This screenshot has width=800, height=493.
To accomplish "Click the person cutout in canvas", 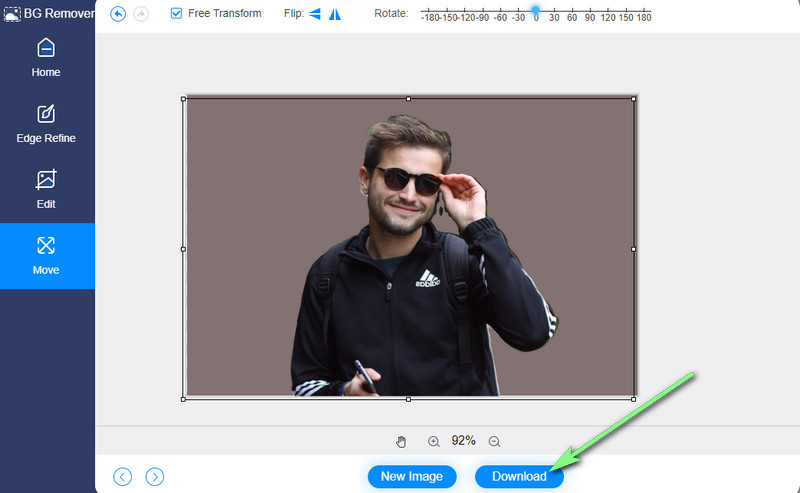I will [x=410, y=280].
